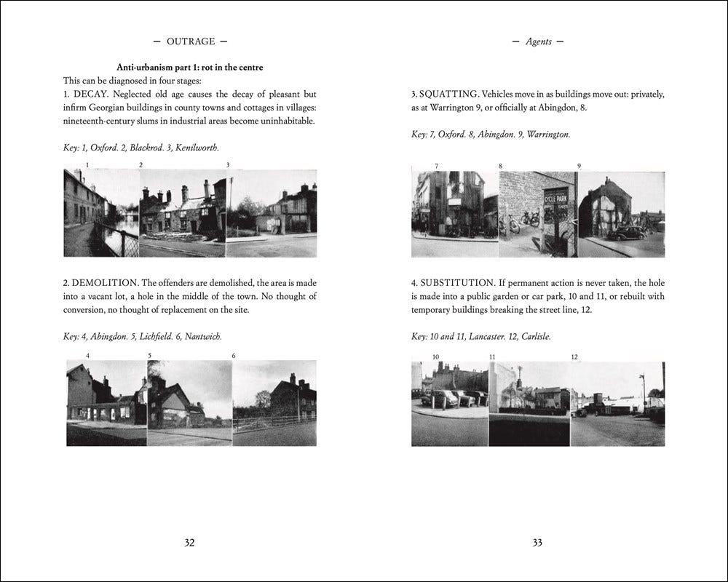Click the '2. DEMOLITION.' paragraph heading
The image size is (728, 582).
pos(100,283)
